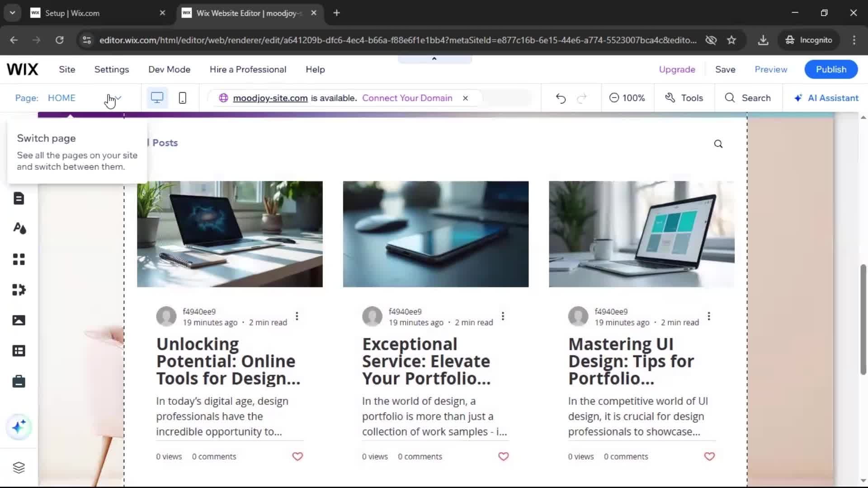This screenshot has width=868, height=488.
Task: Click the browser address bar URL
Action: click(x=398, y=40)
